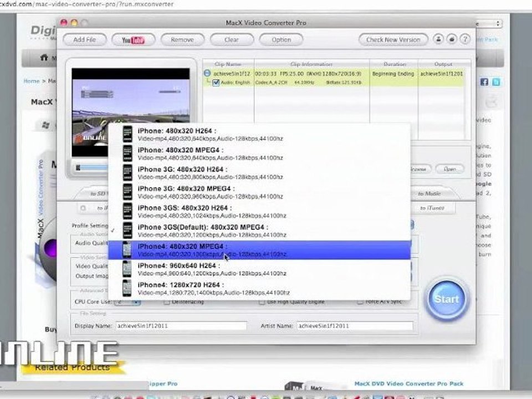Click the Artist Name input field

(355, 326)
